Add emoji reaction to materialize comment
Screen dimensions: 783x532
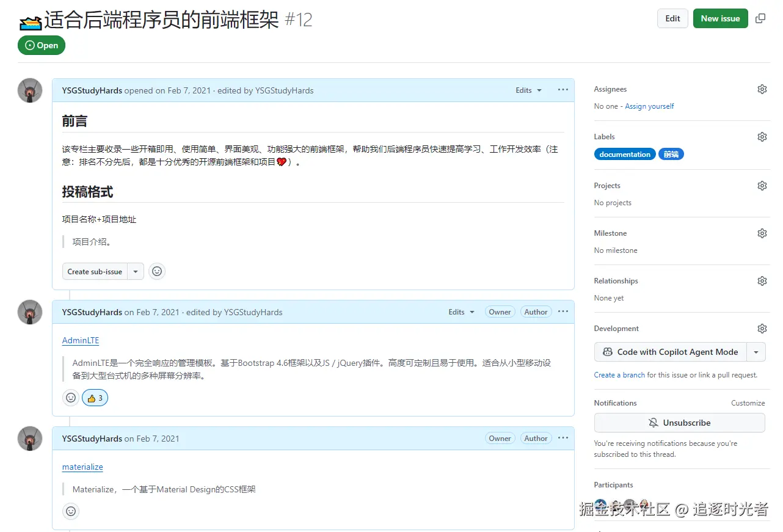tap(71, 511)
